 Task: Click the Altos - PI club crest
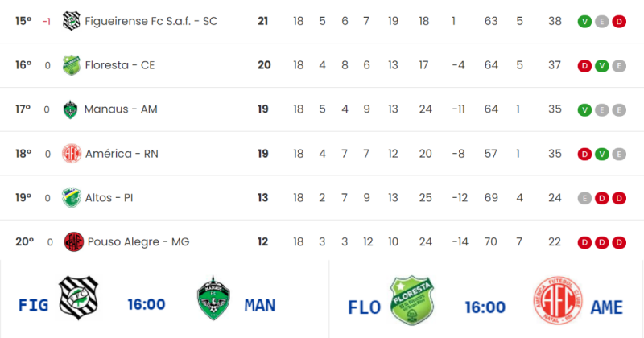point(73,198)
